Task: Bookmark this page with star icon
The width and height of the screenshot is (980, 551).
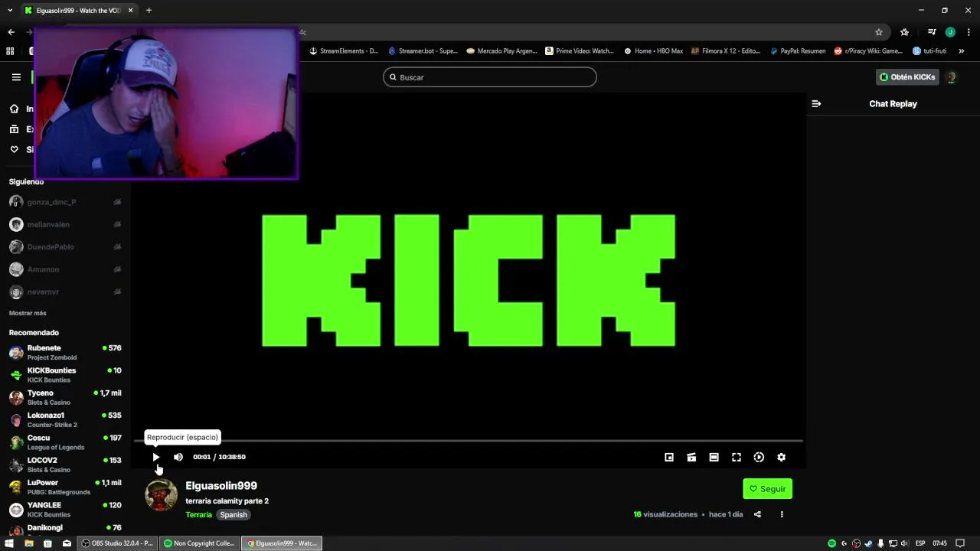Action: click(x=879, y=32)
